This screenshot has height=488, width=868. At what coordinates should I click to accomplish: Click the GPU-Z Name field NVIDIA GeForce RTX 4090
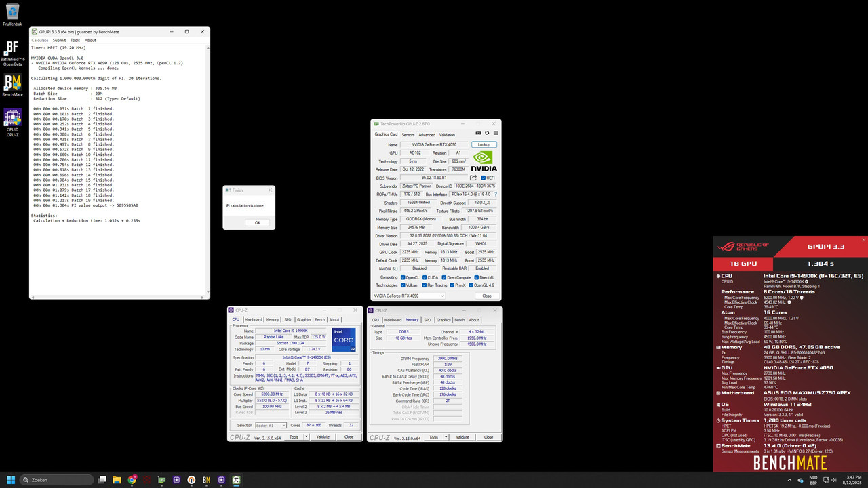pyautogui.click(x=434, y=145)
